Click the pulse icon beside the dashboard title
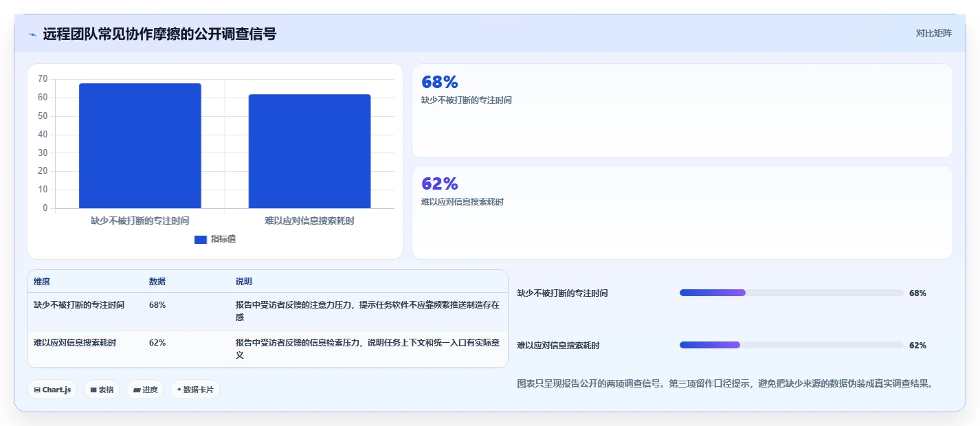 click(32, 34)
